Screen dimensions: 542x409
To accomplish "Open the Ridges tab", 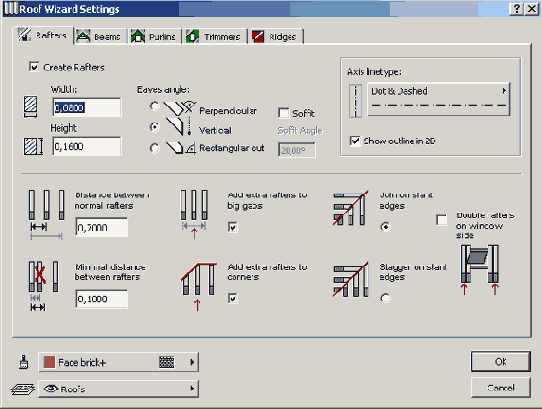I will pyautogui.click(x=276, y=36).
